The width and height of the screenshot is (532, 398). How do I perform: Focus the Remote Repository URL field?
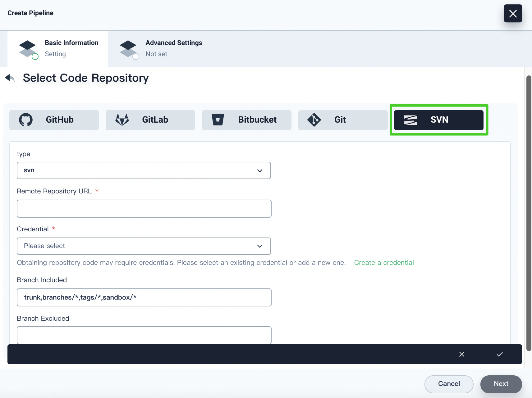(x=144, y=209)
